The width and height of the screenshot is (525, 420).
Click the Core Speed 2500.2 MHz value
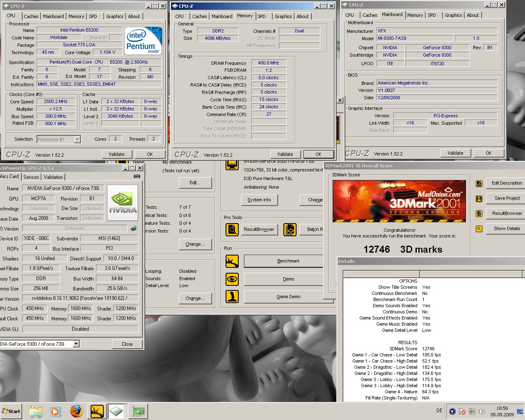56,101
